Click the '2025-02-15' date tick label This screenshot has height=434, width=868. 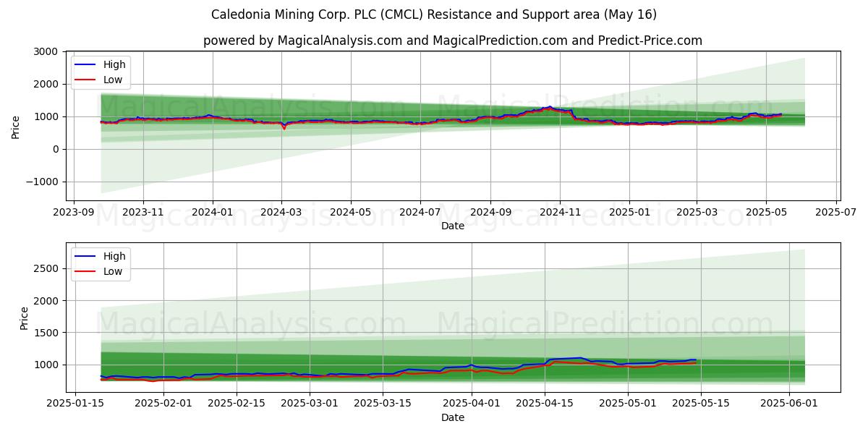[237, 405]
